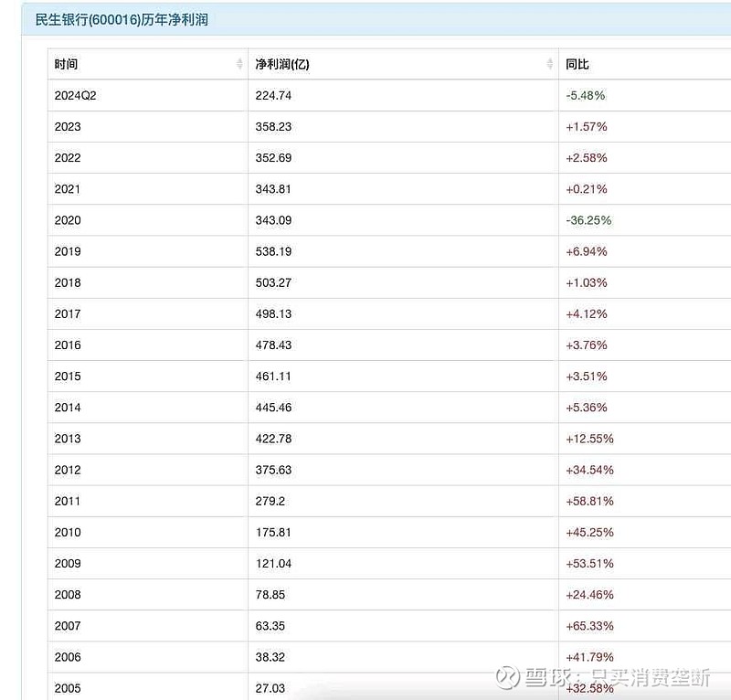Sort table by 净利润(亿) column arrows
This screenshot has width=731, height=700.
(550, 64)
